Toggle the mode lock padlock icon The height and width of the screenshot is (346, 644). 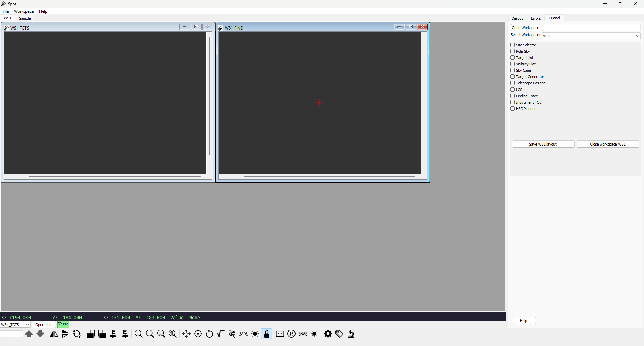pos(267,334)
